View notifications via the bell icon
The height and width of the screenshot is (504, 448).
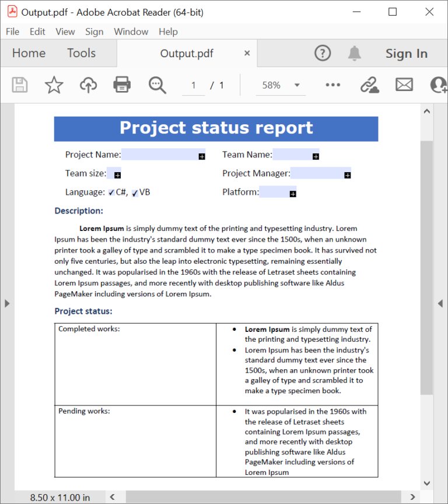coord(354,54)
